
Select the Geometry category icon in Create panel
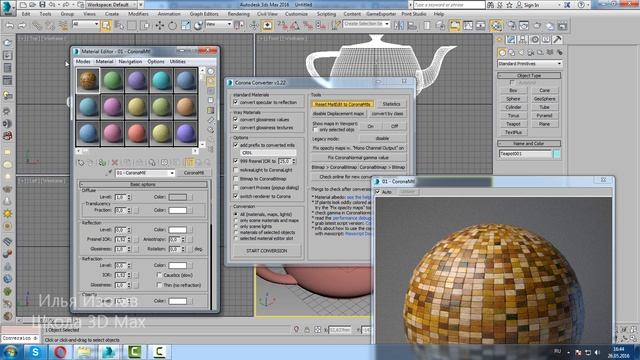tap(502, 53)
